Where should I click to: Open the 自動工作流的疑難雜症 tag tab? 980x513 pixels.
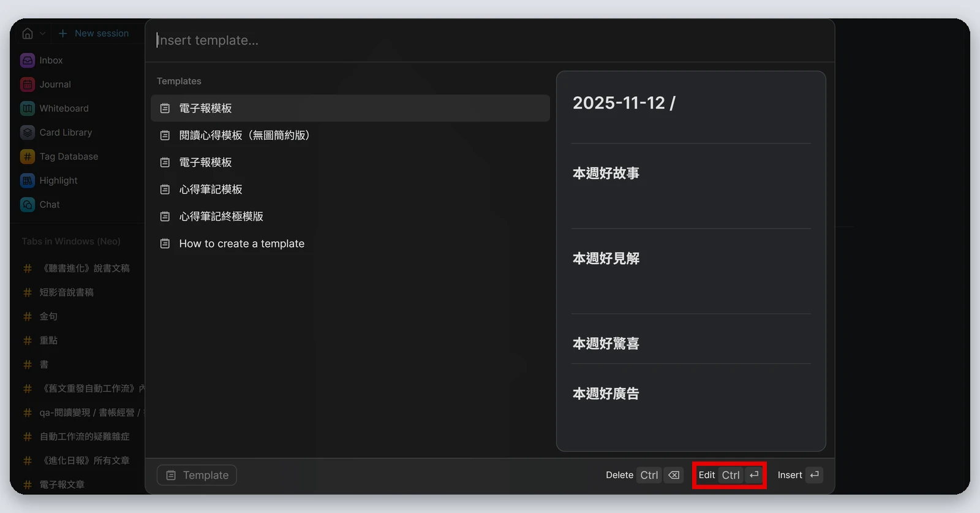coord(77,436)
